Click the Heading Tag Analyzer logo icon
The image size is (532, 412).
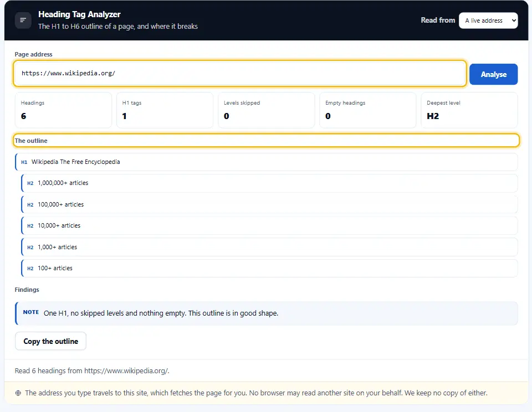(23, 20)
